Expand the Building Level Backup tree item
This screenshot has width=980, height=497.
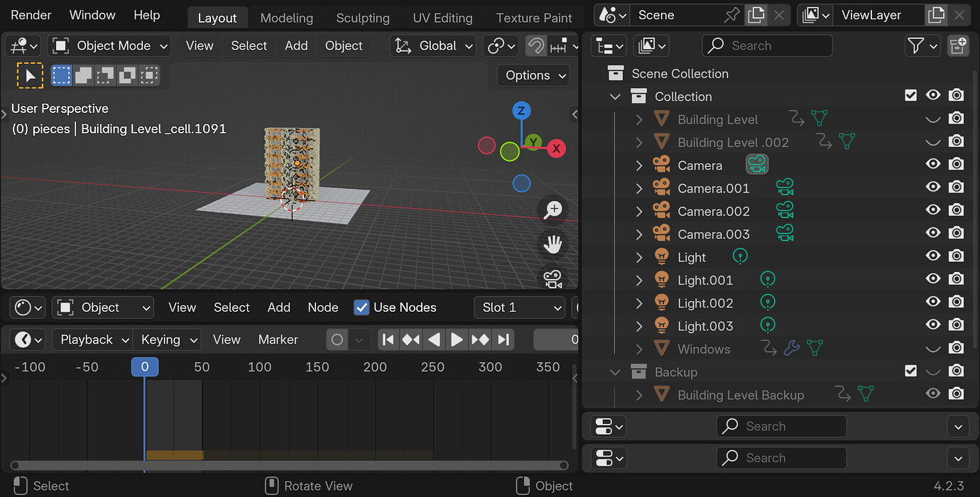click(x=638, y=395)
